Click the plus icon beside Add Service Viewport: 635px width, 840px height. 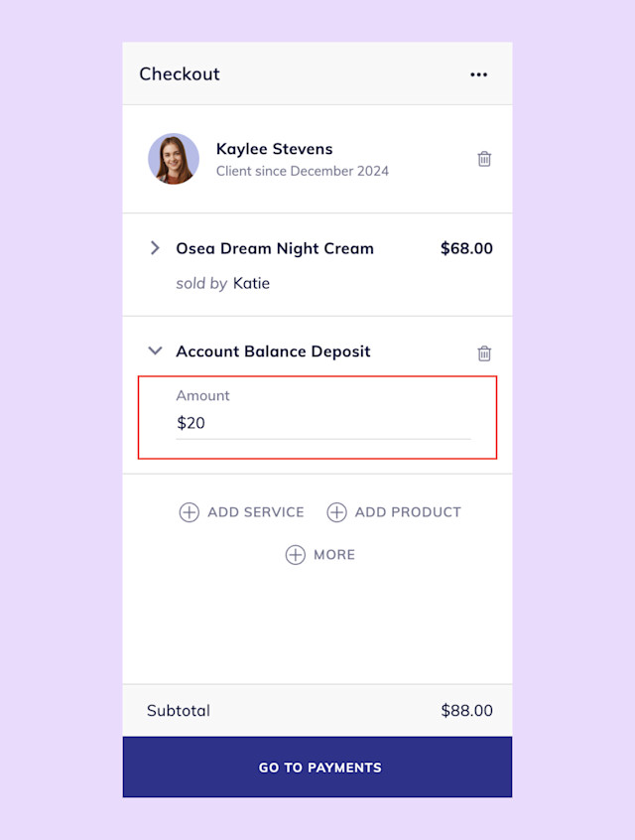click(189, 512)
